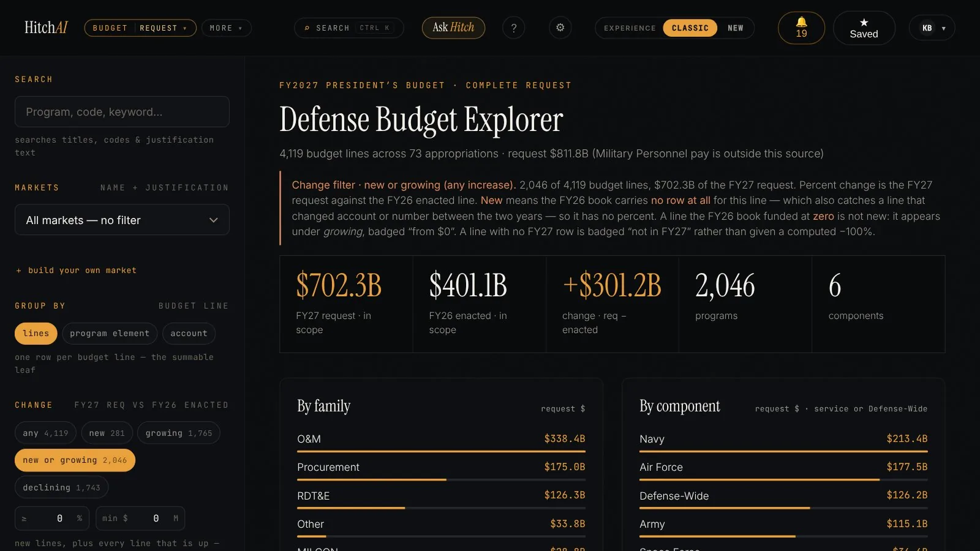The height and width of the screenshot is (551, 980).
Task: Filter change to growing 1,765
Action: 178,433
